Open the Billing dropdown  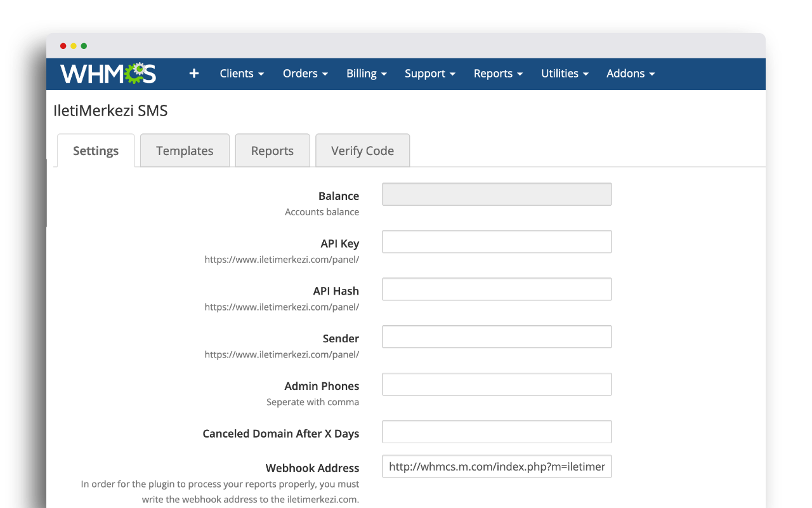click(366, 74)
